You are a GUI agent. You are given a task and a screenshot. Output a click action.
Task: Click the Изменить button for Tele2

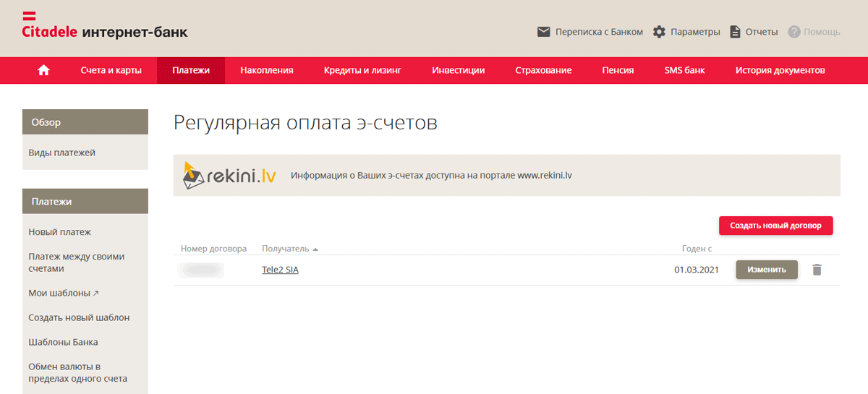point(766,270)
